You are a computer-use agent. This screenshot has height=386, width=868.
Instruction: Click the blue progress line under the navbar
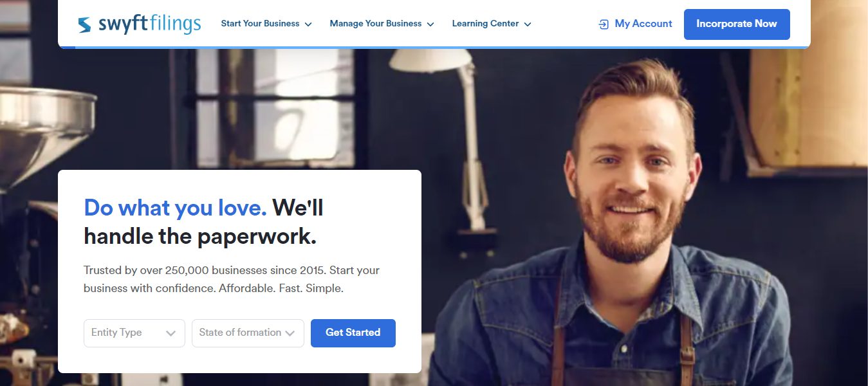coord(434,48)
